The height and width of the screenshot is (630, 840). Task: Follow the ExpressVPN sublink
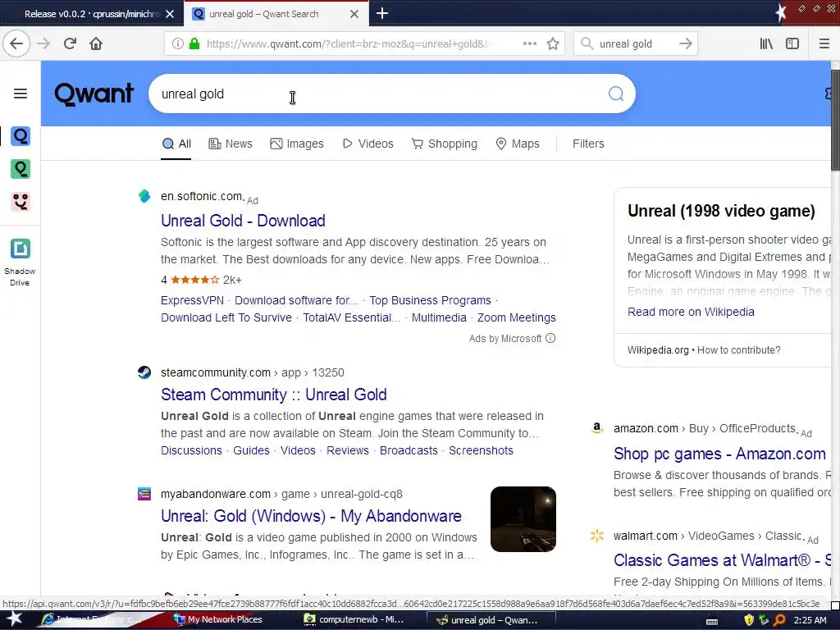192,300
